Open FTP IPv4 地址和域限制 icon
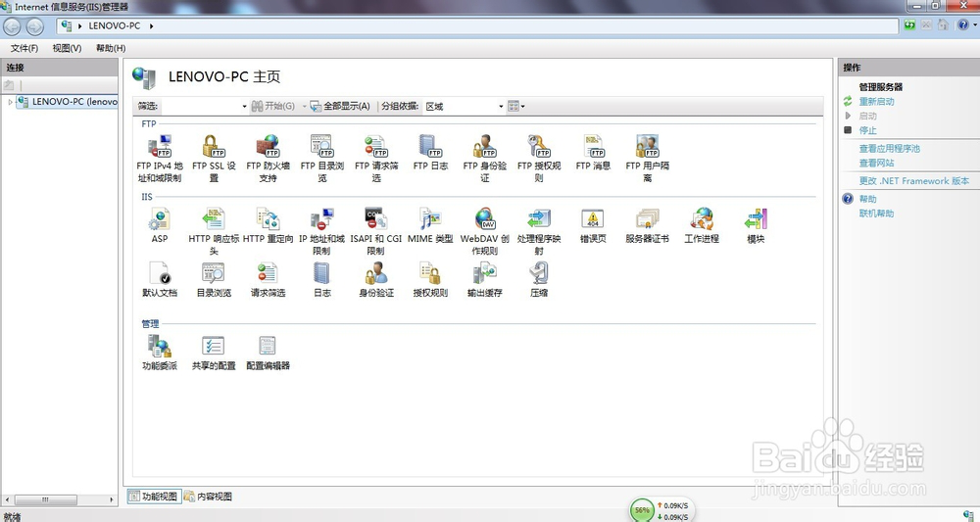 click(160, 159)
